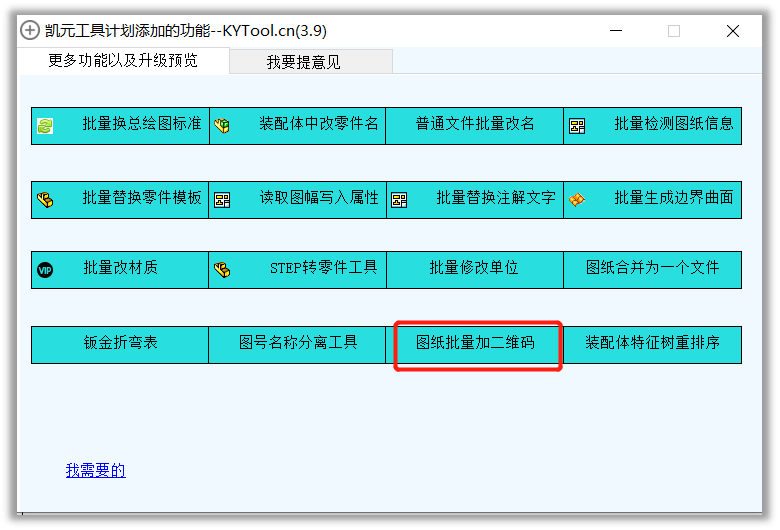Click 钣金折弯表 button
Screen dimensions: 780x530
coord(120,345)
